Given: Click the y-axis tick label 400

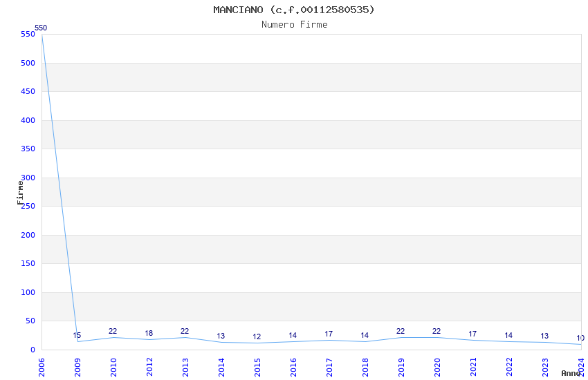Looking at the screenshot, I should (28, 120).
